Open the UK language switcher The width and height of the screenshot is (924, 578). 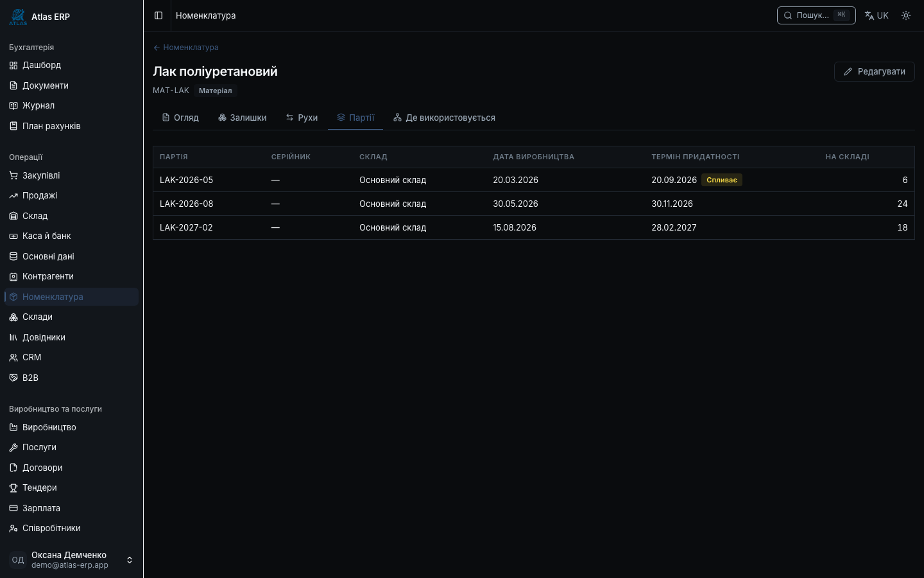coord(877,15)
